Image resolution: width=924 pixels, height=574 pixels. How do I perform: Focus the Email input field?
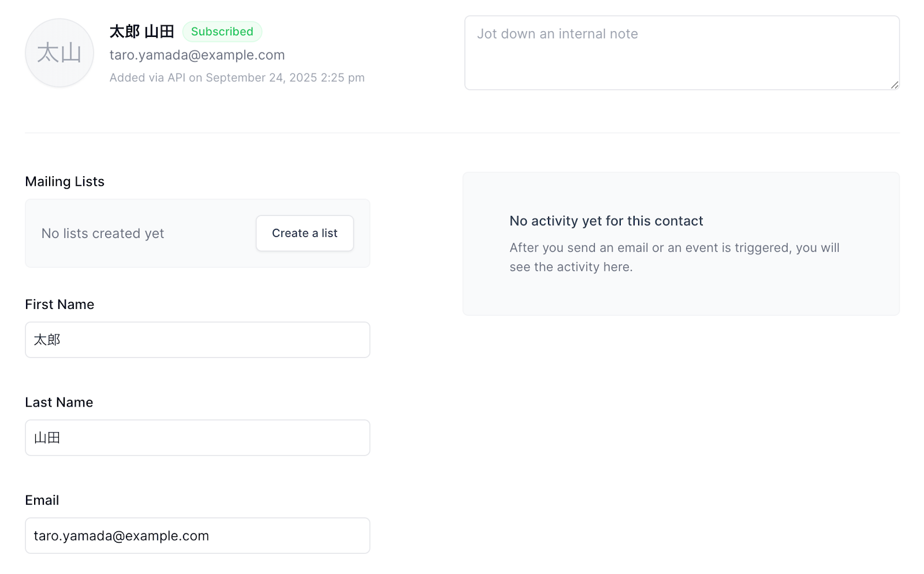198,536
